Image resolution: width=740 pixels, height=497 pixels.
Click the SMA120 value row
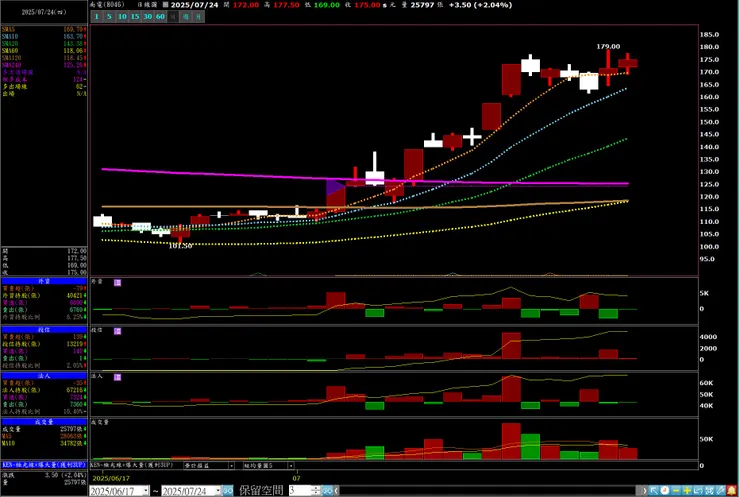(44, 58)
